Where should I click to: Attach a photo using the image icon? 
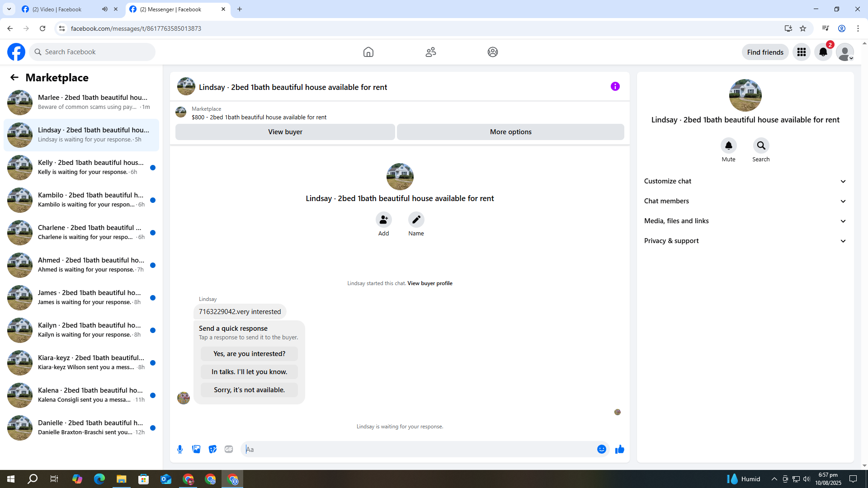196,449
